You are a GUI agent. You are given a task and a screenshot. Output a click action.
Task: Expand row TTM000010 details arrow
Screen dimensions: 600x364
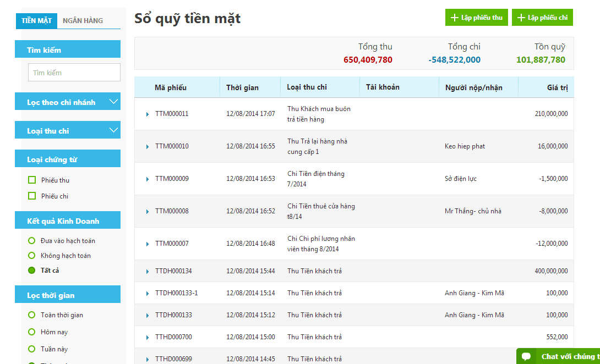(148, 147)
